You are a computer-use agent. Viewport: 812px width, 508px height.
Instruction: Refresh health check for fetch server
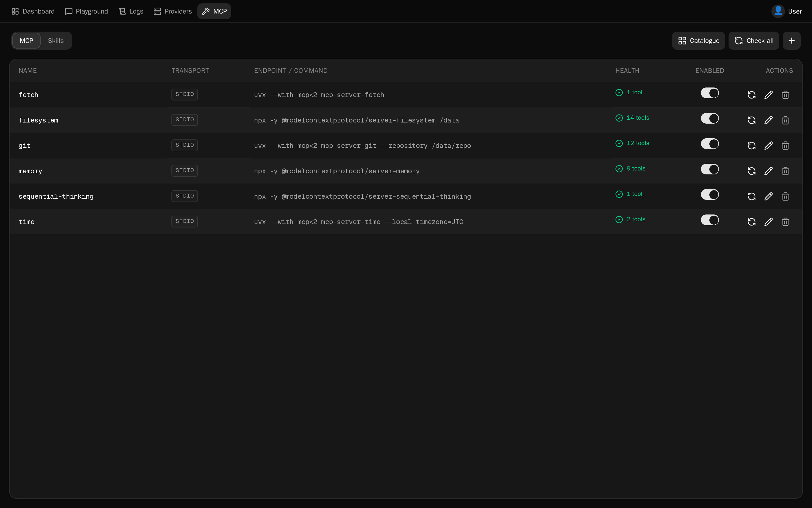tap(752, 95)
